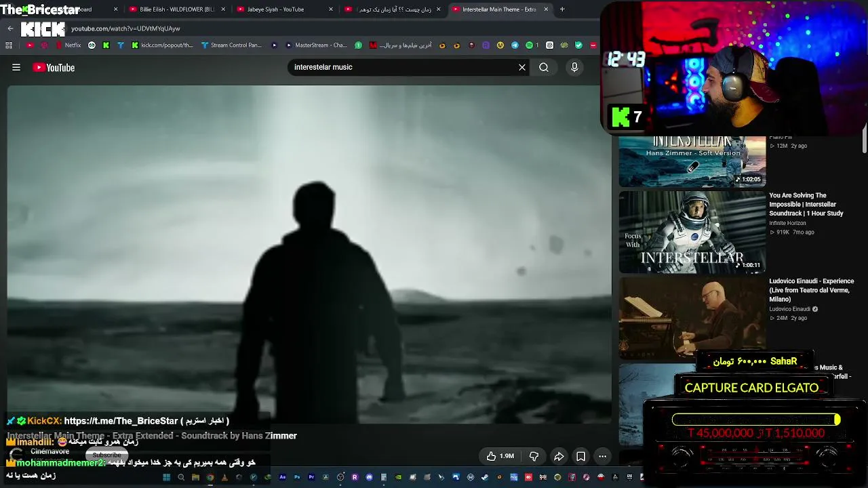Viewport: 868px width, 488px height.
Task: Open Discord from the taskbar
Action: 370,477
